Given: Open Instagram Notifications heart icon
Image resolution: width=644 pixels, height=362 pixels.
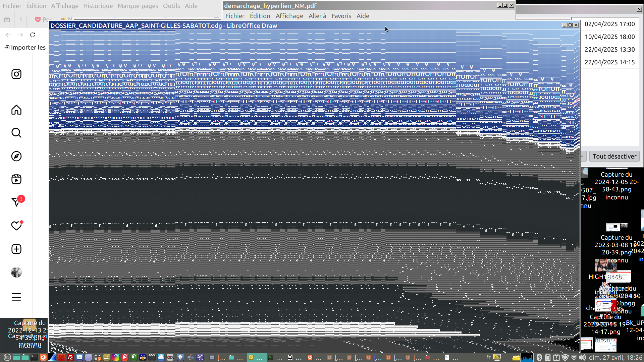Looking at the screenshot, I should click(16, 226).
